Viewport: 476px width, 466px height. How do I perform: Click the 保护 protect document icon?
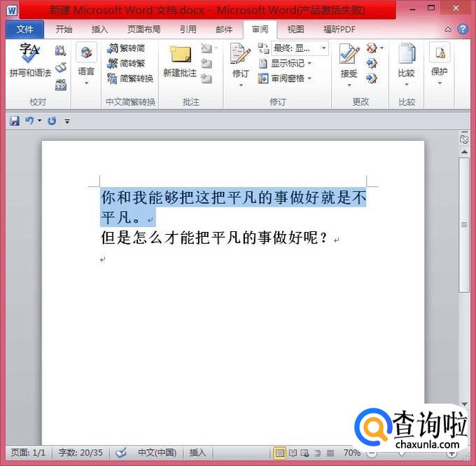440,54
